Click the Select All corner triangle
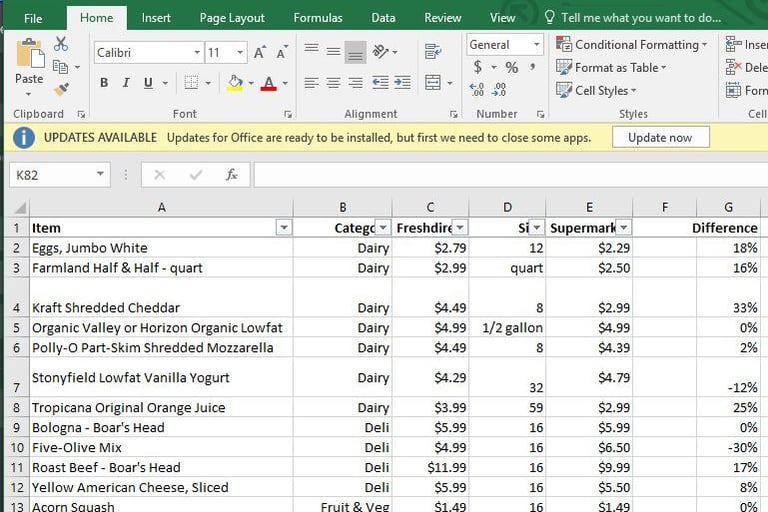The width and height of the screenshot is (768, 512). [x=19, y=208]
